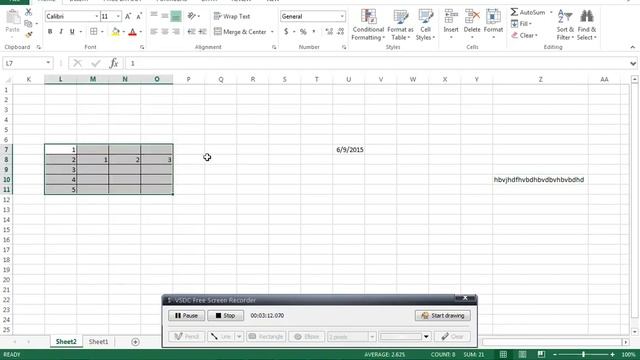Open the font name Calibri dropdown

click(97, 16)
